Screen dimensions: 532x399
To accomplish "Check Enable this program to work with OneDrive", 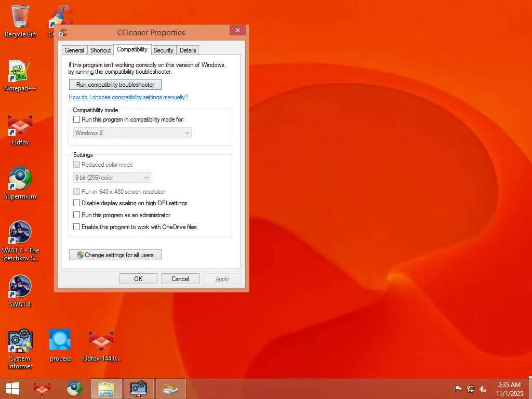I will point(77,227).
